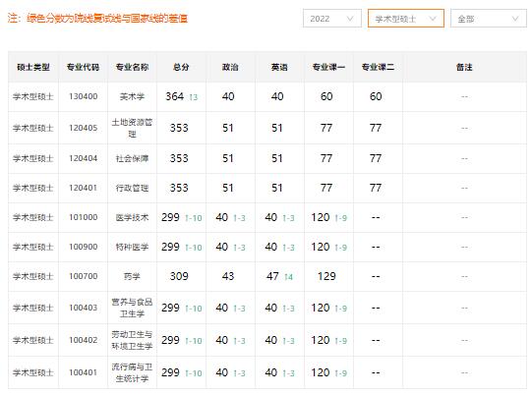Expand the 学术型硕士 degree type dropdown

point(406,19)
